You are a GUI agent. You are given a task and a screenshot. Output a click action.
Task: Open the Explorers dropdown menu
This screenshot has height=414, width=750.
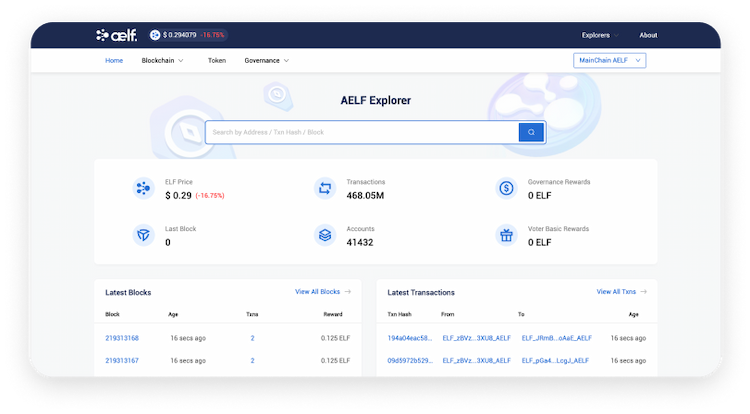pyautogui.click(x=600, y=35)
